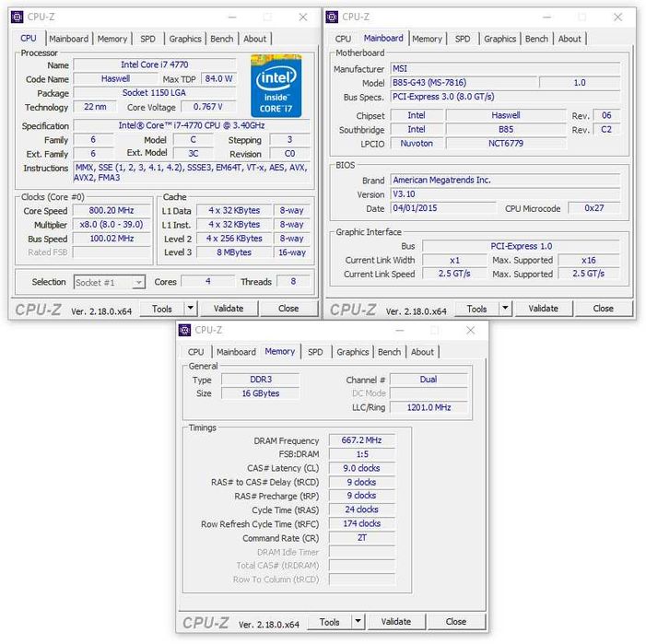The height and width of the screenshot is (644, 646).
Task: Click the memory Type value DDR3
Action: 261,380
